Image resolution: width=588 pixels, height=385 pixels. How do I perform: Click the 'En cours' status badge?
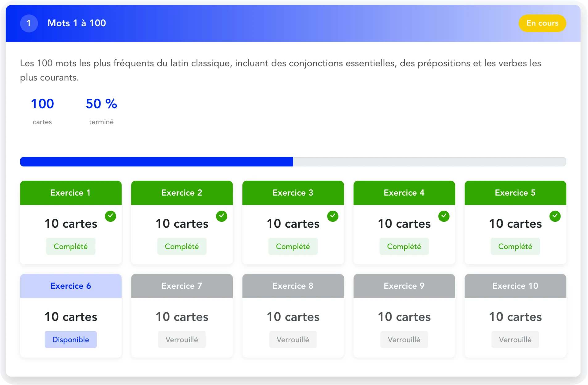tap(542, 23)
